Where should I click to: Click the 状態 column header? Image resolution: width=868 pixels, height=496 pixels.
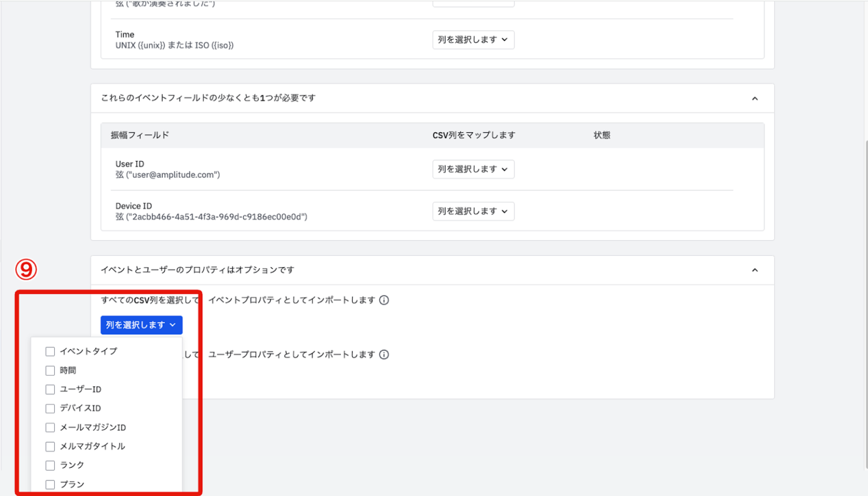[x=602, y=135]
